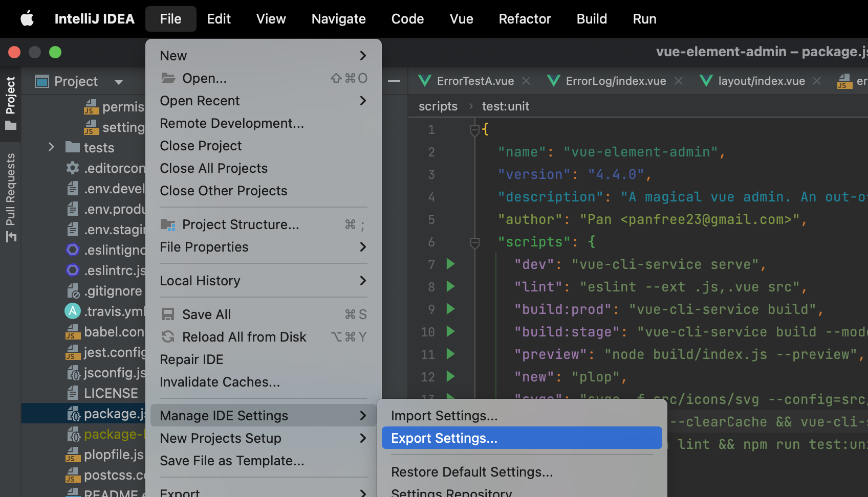
Task: Switch to layout/index.vue tab
Action: [x=762, y=81]
